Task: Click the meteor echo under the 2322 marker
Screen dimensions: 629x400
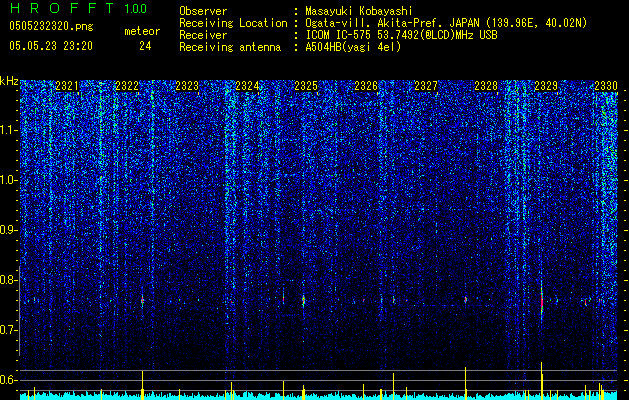Action: coord(142,300)
